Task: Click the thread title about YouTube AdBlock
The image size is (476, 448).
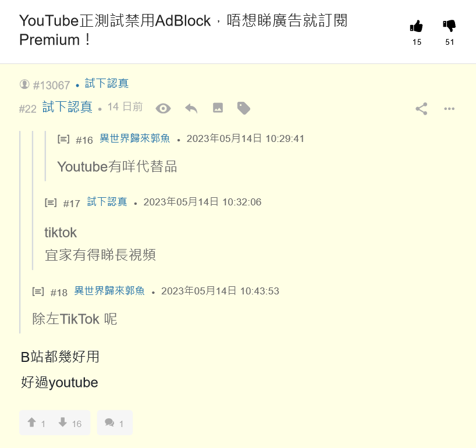Action: point(183,30)
